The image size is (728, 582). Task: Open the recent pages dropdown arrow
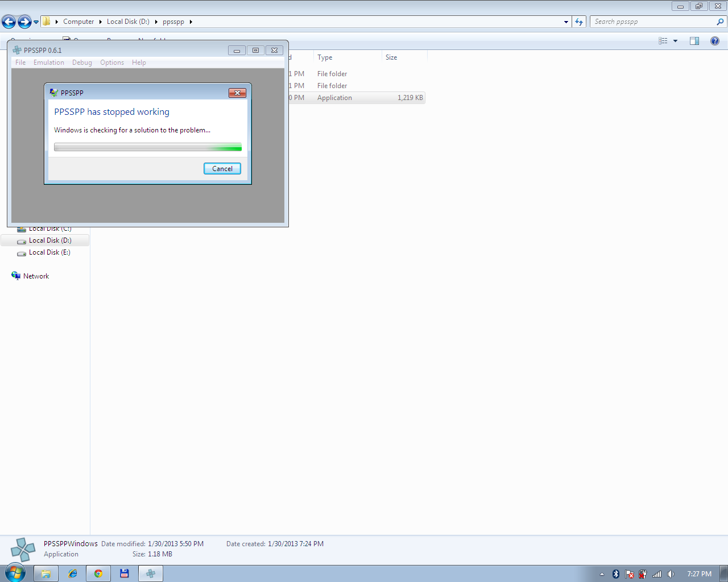tap(36, 22)
